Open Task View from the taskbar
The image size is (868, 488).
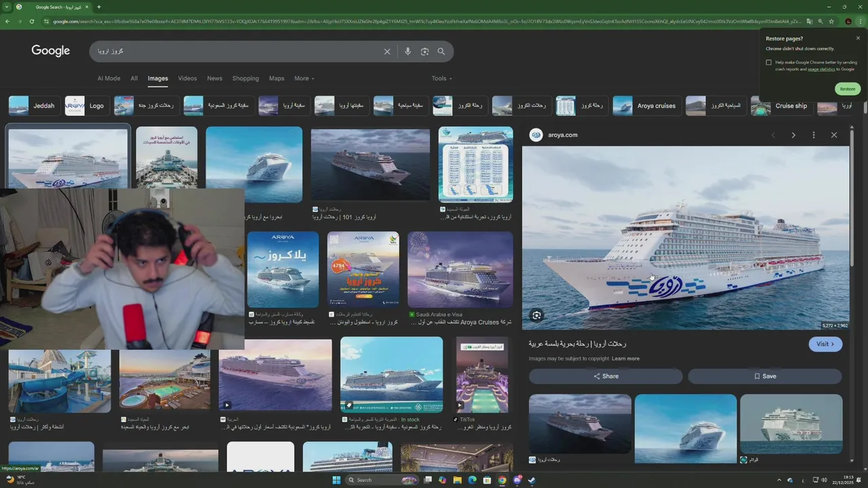coord(428,480)
